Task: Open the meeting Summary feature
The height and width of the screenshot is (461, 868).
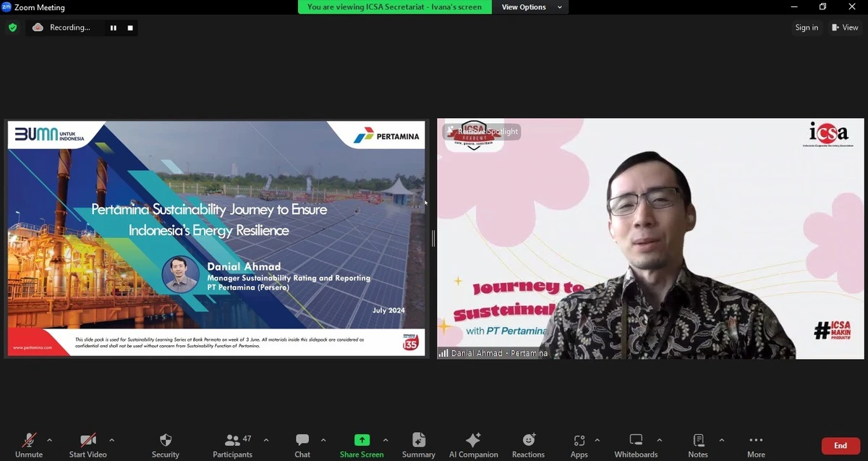Action: pos(419,443)
